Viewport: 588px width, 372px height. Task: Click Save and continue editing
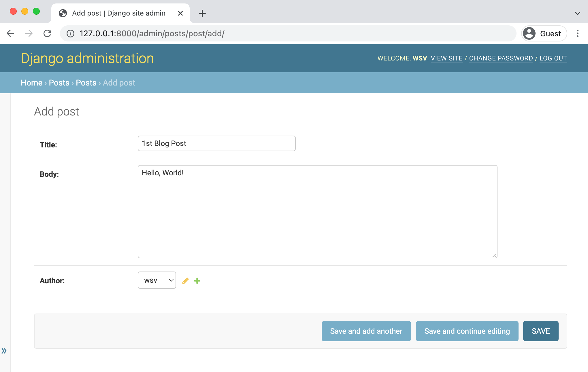tap(467, 331)
